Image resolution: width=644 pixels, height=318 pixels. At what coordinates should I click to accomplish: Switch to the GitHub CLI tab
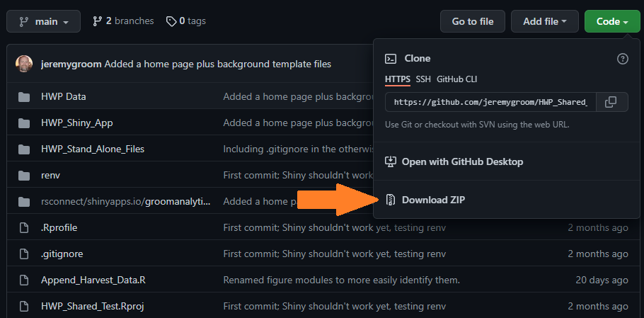click(x=456, y=79)
